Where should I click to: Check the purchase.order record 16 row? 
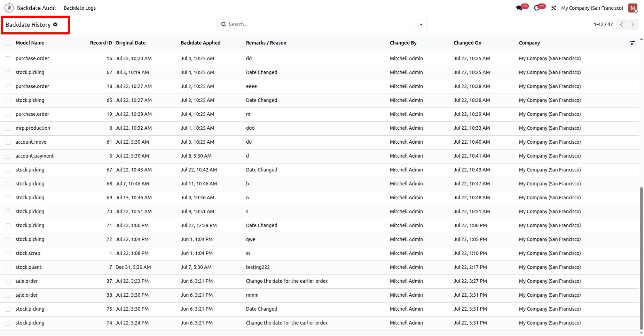click(x=8, y=59)
